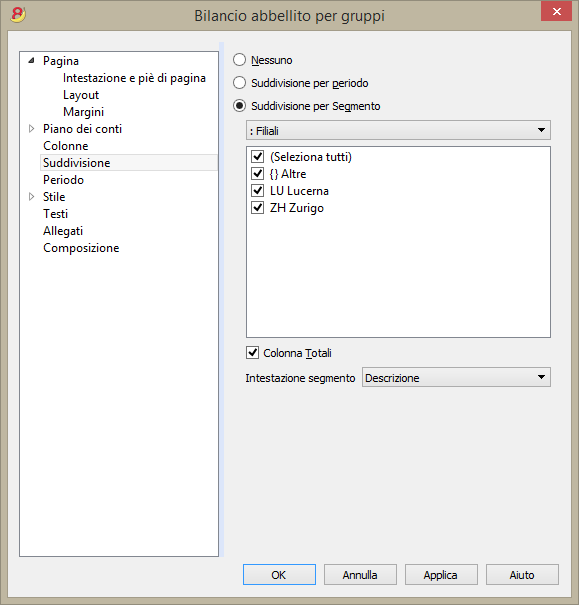Image resolution: width=579 pixels, height=605 pixels.
Task: Click the Applica button
Action: pos(441,575)
